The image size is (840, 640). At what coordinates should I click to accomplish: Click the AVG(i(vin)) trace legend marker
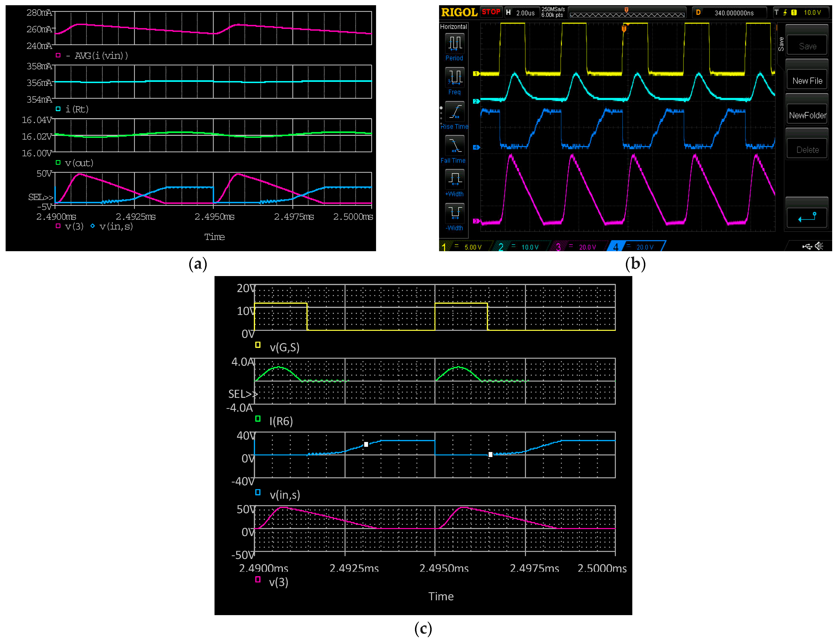pos(58,55)
